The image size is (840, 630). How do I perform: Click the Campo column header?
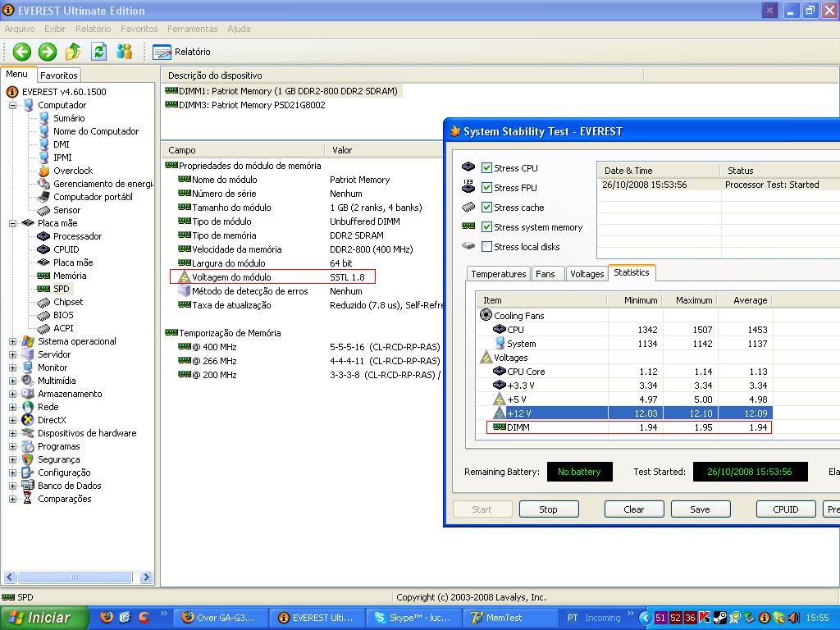pos(243,150)
